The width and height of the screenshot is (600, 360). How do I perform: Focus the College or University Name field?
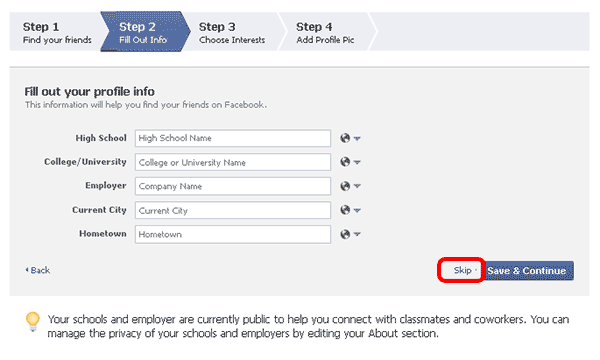pos(233,162)
